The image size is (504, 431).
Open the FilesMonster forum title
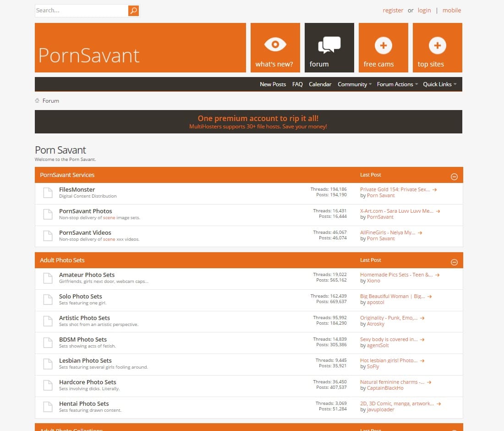(77, 189)
